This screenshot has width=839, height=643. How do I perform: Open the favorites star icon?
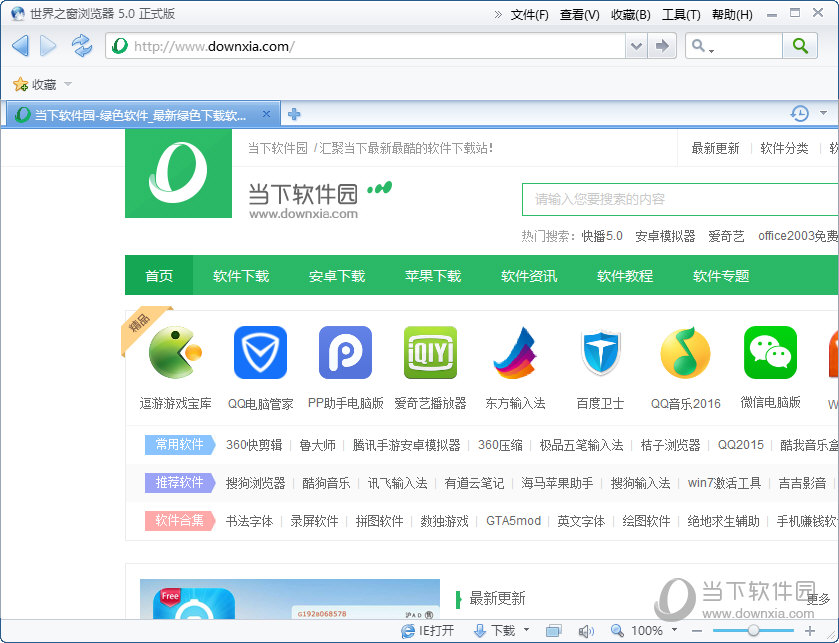20,84
